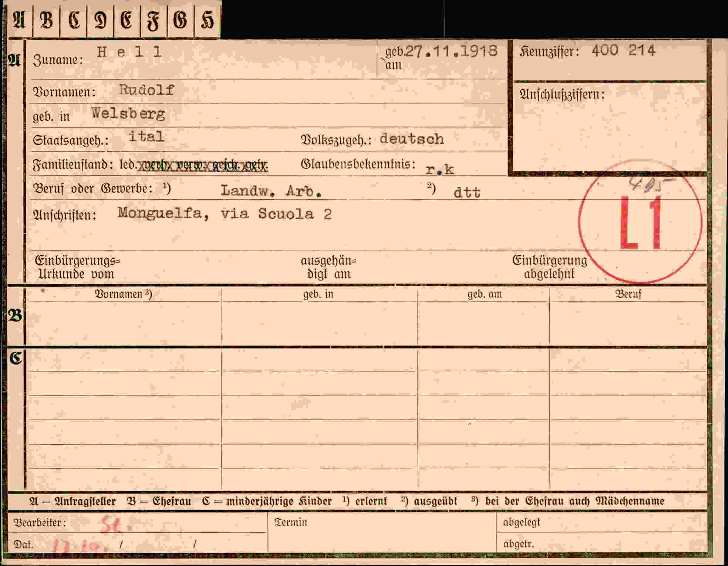Select the religion value 'r.k'
Screen dimensions: 728x566
440,170
